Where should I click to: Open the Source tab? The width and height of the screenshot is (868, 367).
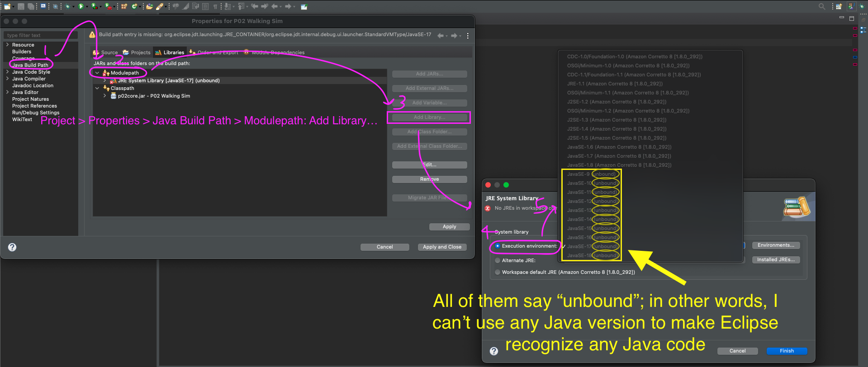coord(105,52)
